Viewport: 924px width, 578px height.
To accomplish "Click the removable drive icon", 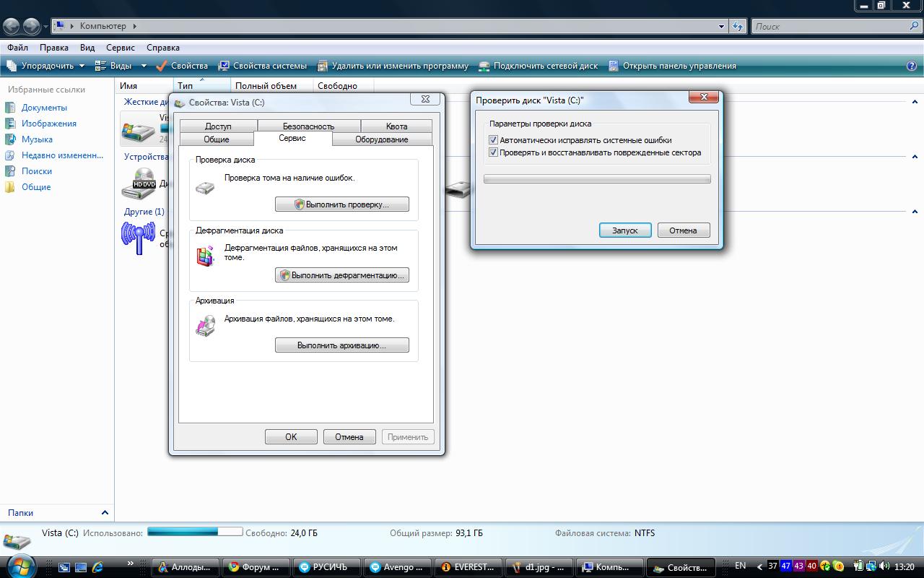I will [x=458, y=189].
